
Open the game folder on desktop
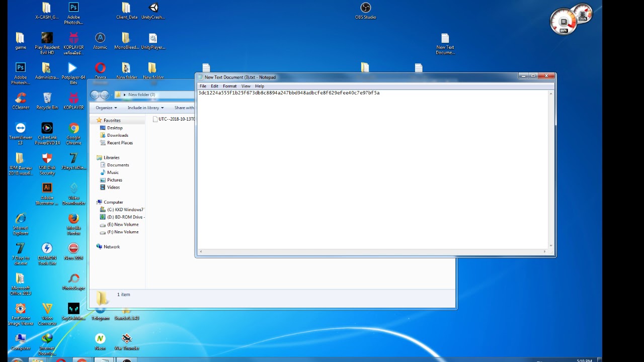(20, 41)
